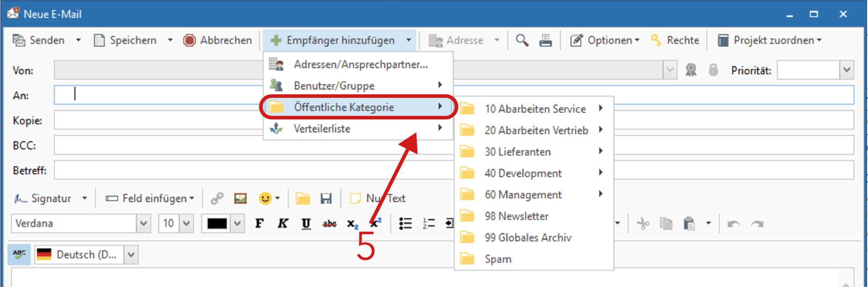
Task: Click the insert picture icon
Action: (x=241, y=198)
